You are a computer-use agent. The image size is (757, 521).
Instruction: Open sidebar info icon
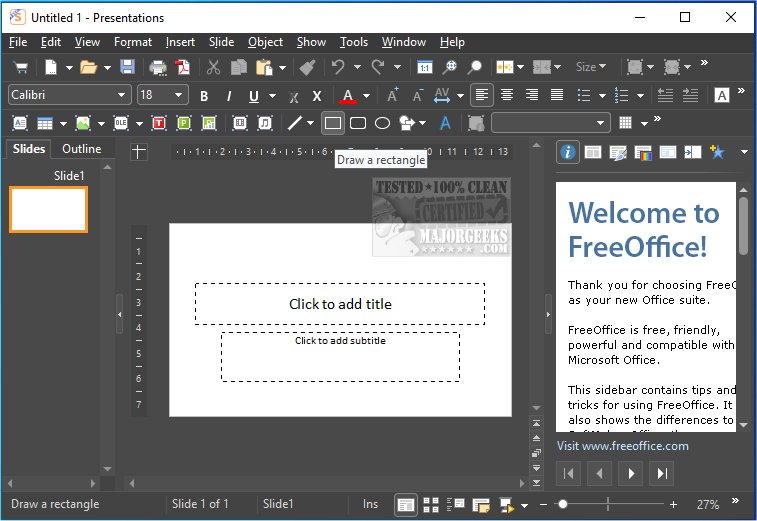pyautogui.click(x=568, y=152)
